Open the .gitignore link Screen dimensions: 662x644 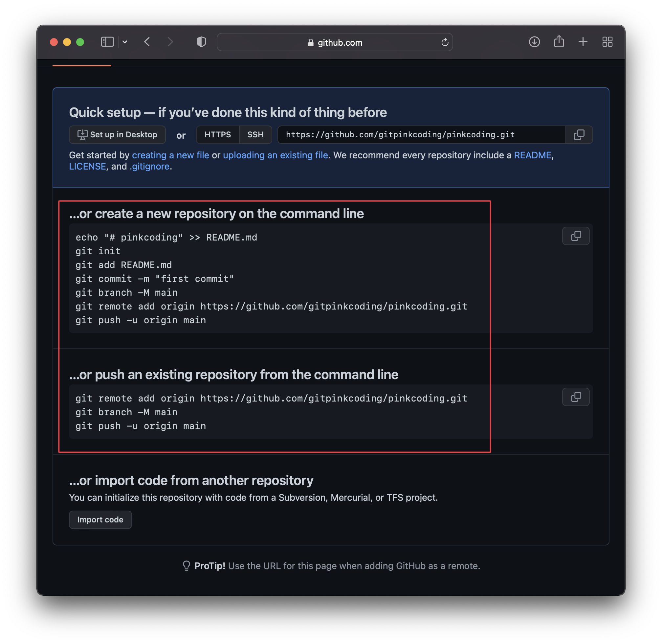(150, 166)
